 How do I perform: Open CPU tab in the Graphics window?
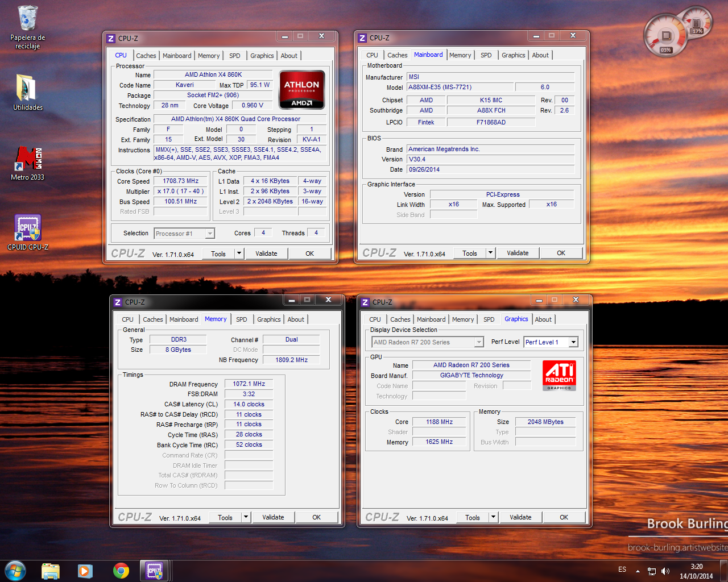tap(375, 319)
